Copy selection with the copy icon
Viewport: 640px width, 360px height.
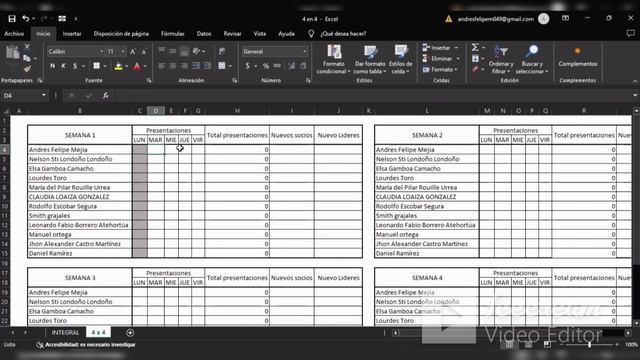[27, 58]
